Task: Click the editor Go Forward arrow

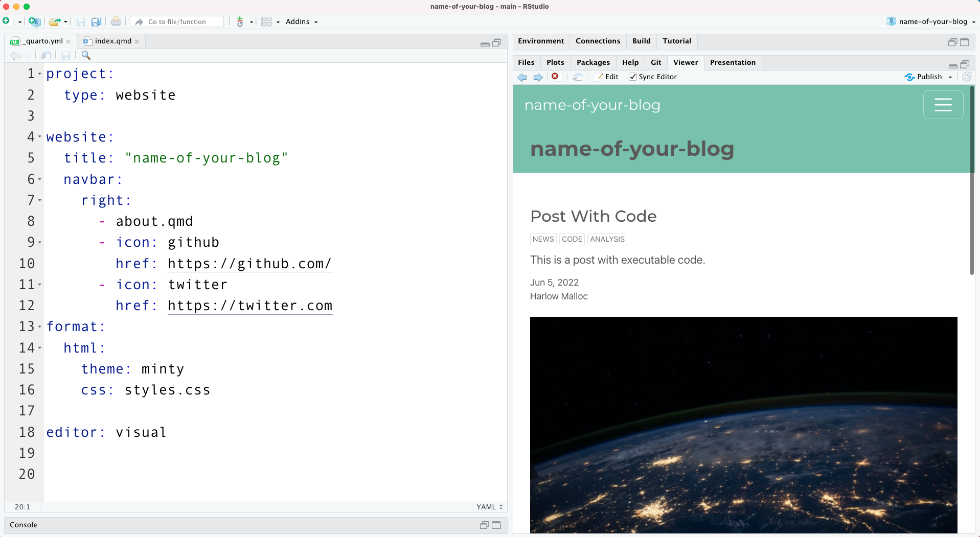Action: click(26, 55)
